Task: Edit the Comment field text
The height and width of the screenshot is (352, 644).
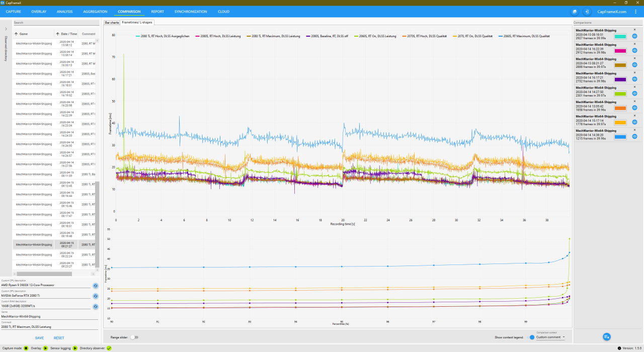Action: pos(49,327)
